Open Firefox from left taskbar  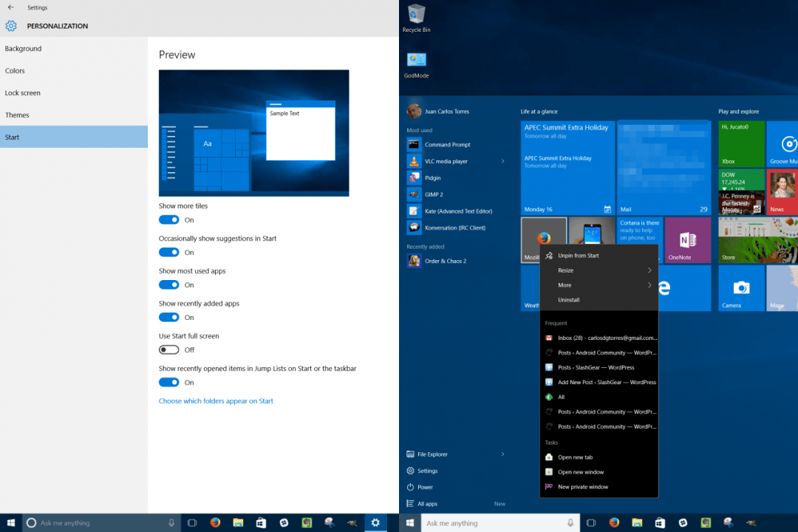215,523
